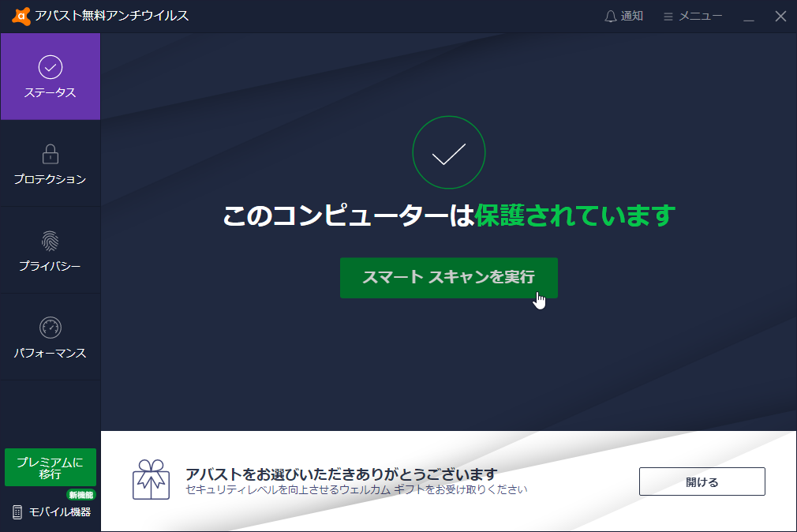Open プロテクション using the lock icon

tap(50, 155)
